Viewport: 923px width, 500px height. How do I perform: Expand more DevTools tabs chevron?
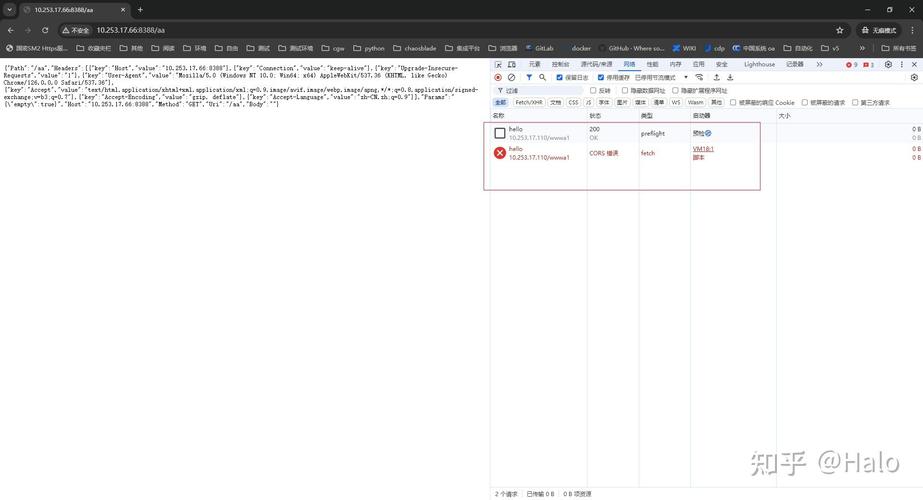tap(819, 64)
